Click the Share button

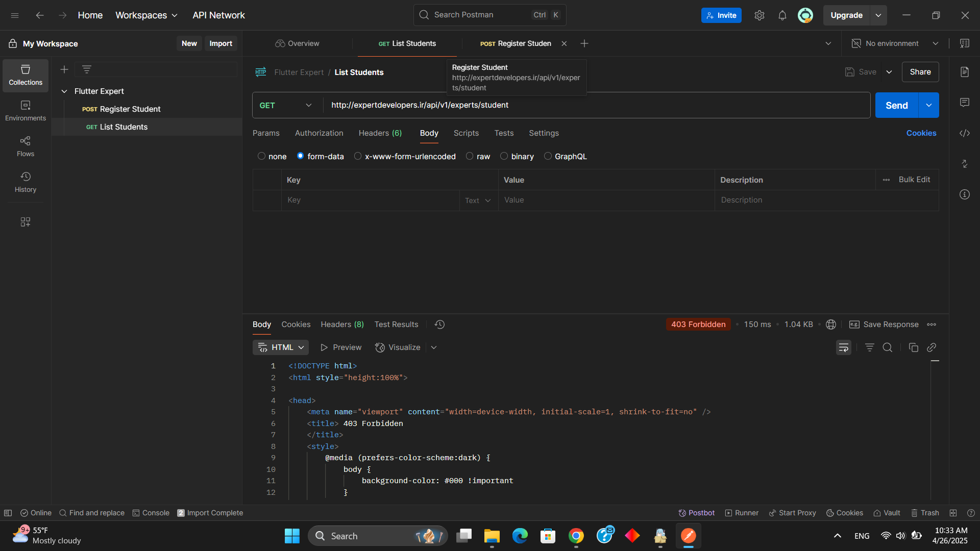pyautogui.click(x=920, y=72)
